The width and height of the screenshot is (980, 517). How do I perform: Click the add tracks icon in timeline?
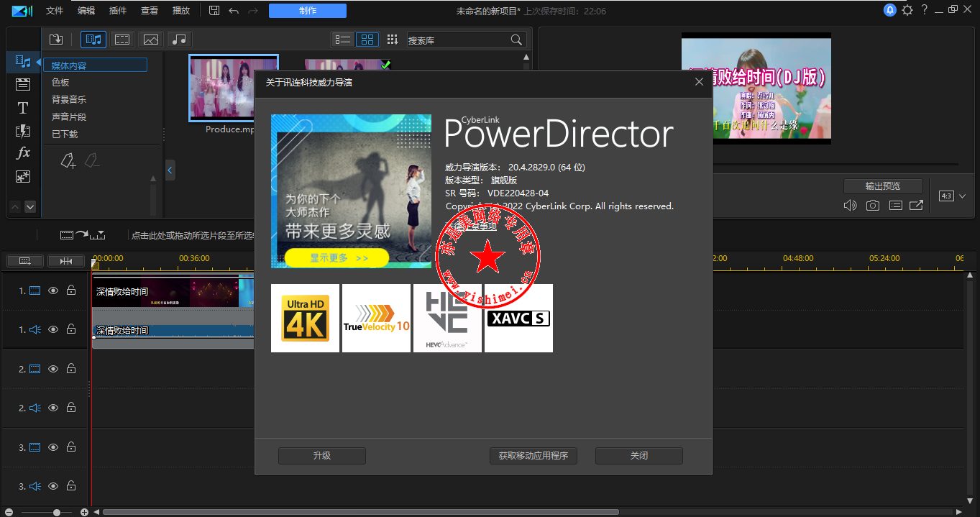point(25,260)
